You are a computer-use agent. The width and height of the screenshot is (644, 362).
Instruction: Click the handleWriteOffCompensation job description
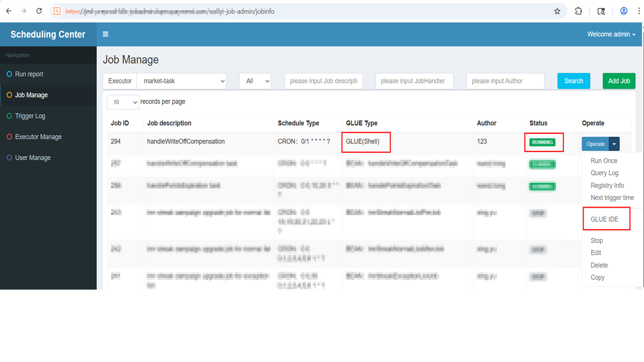click(186, 141)
